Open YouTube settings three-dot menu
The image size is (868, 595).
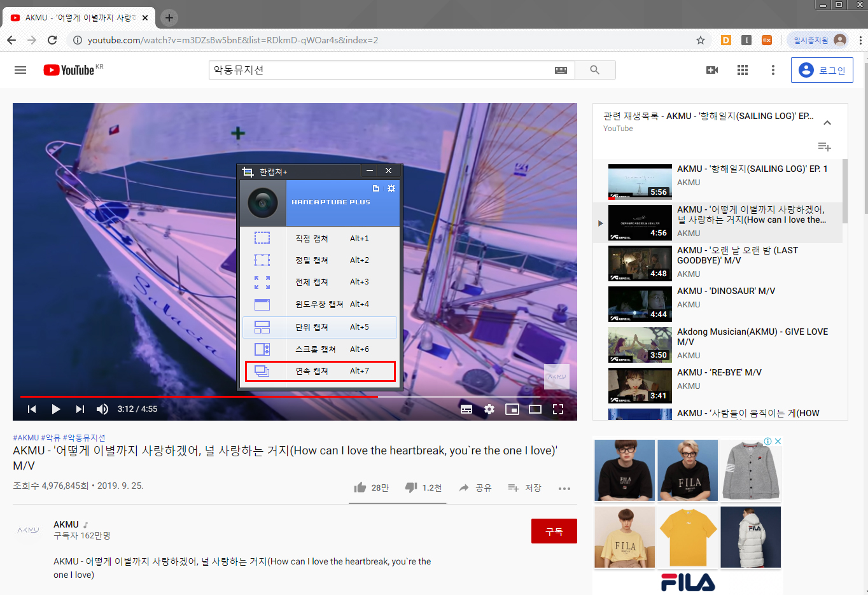[773, 70]
